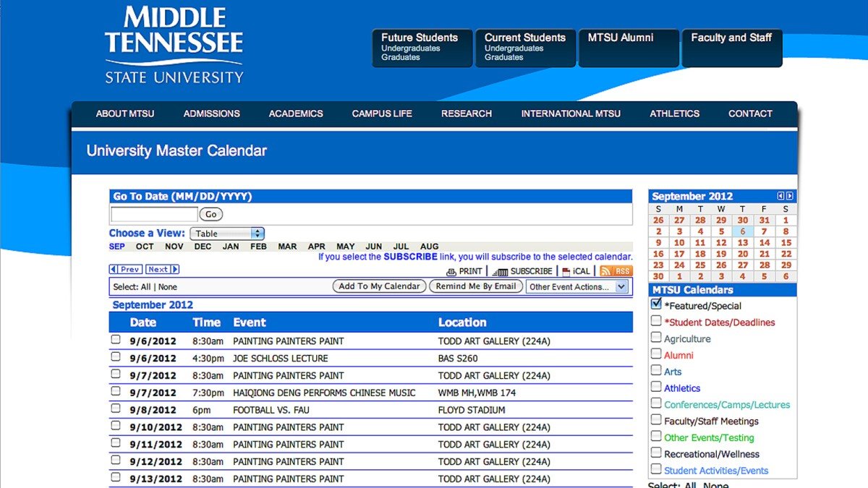Enable the Agriculture calendar checkbox

(x=656, y=338)
